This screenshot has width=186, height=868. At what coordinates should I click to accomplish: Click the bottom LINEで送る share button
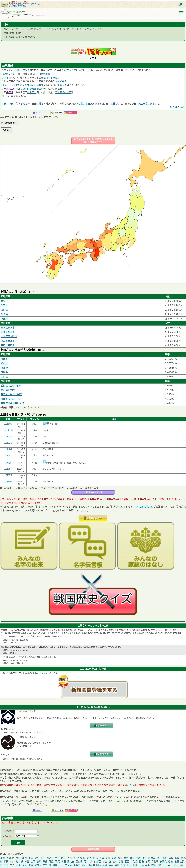[57, 810]
